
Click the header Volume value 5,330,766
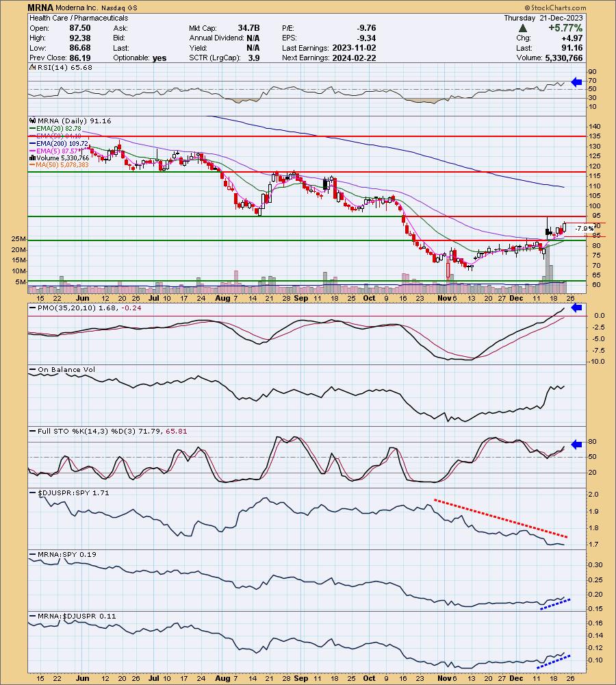(563, 58)
